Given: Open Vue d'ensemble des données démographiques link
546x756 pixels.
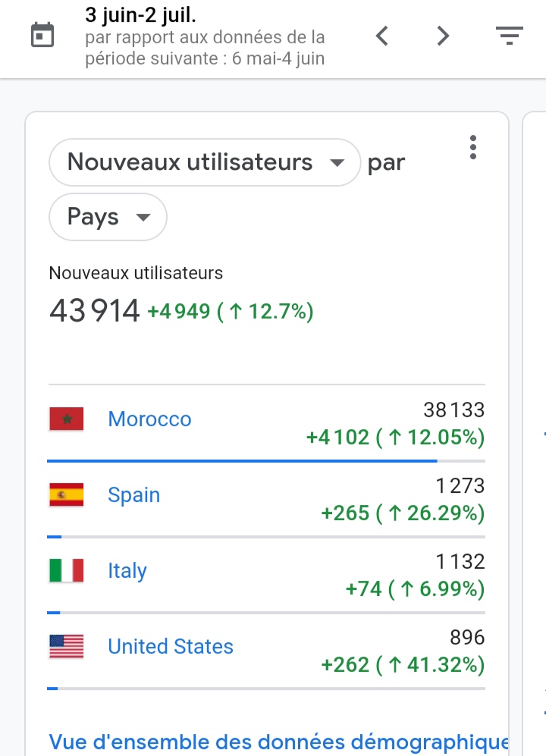Looking at the screenshot, I should tap(279, 742).
